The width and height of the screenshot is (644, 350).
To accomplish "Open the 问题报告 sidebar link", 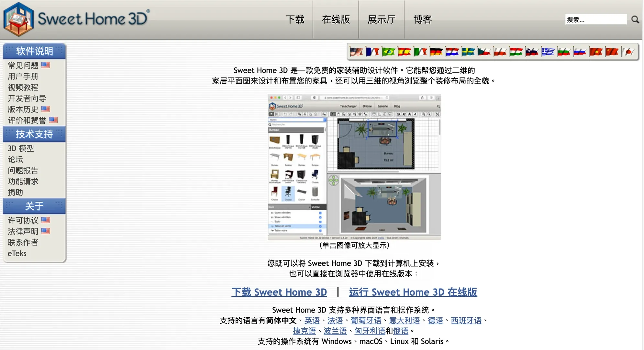I will [23, 170].
